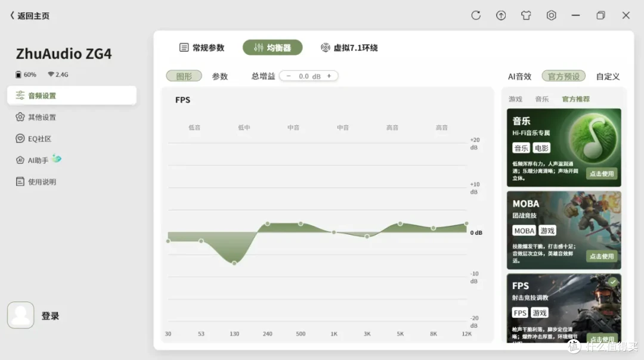This screenshot has width=644, height=360.
Task: Click the 登录 login text
Action: (x=50, y=316)
